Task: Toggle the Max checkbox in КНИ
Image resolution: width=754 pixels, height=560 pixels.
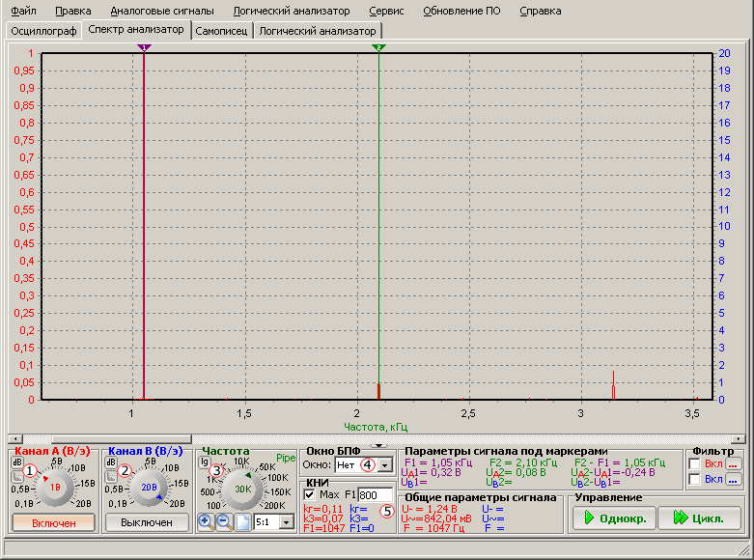Action: click(309, 494)
